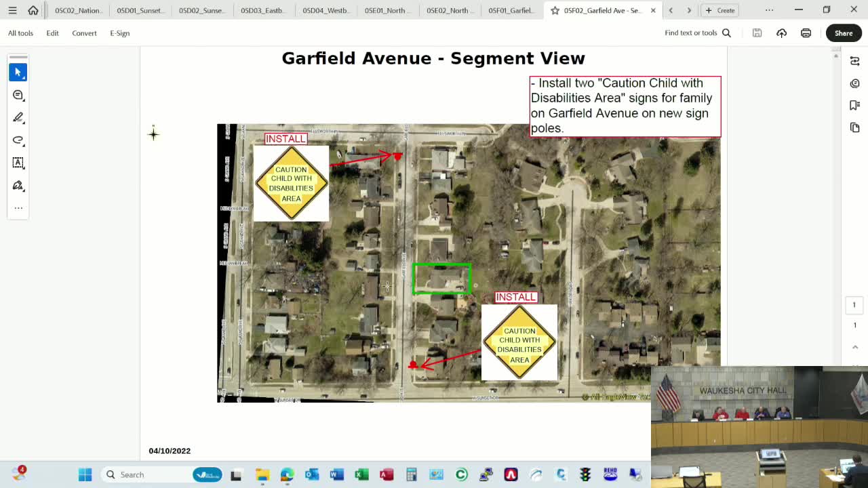Select the freehand Draw tool
Screen dimensions: 868x488
[18, 140]
